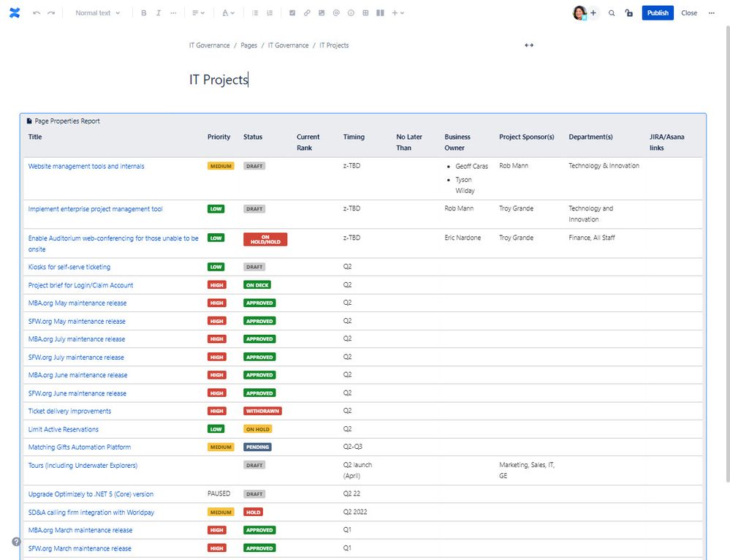Insert a table
Viewport: 730px width, 560px height.
pyautogui.click(x=365, y=13)
